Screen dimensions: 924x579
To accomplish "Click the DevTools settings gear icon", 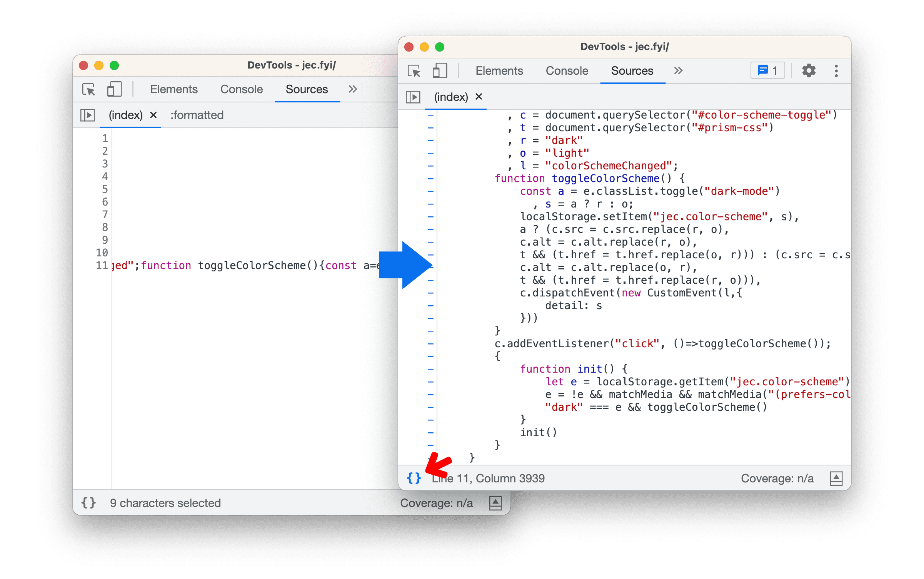I will point(808,71).
